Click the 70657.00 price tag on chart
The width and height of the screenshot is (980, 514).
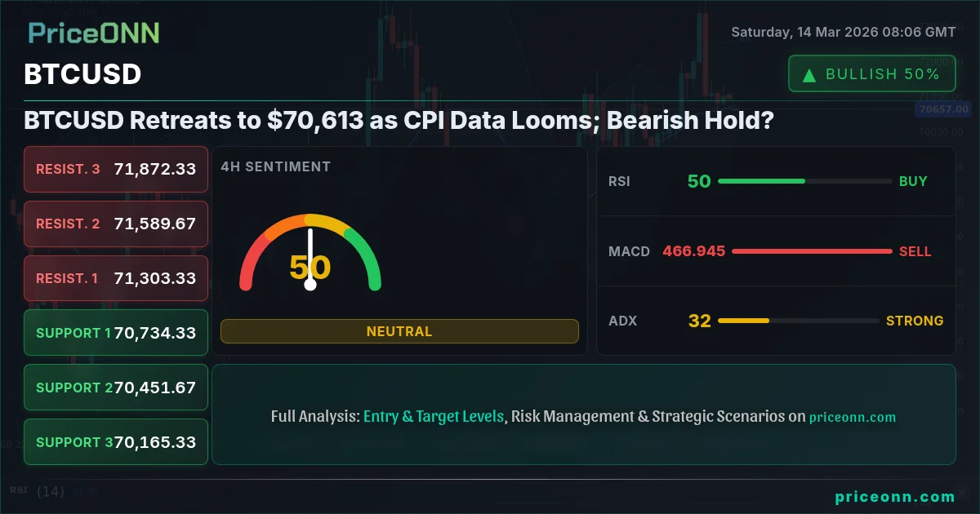click(x=943, y=109)
